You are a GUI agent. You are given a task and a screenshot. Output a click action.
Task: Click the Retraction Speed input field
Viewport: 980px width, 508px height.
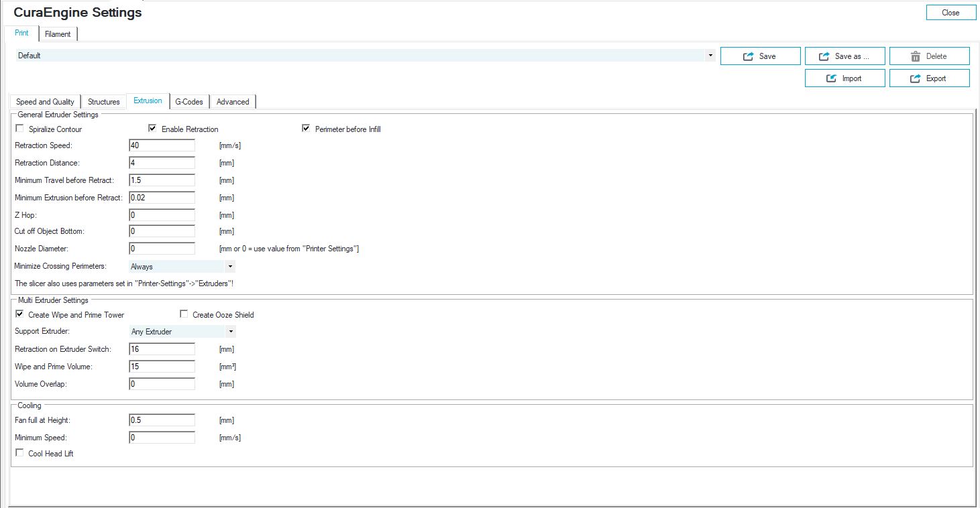click(162, 145)
